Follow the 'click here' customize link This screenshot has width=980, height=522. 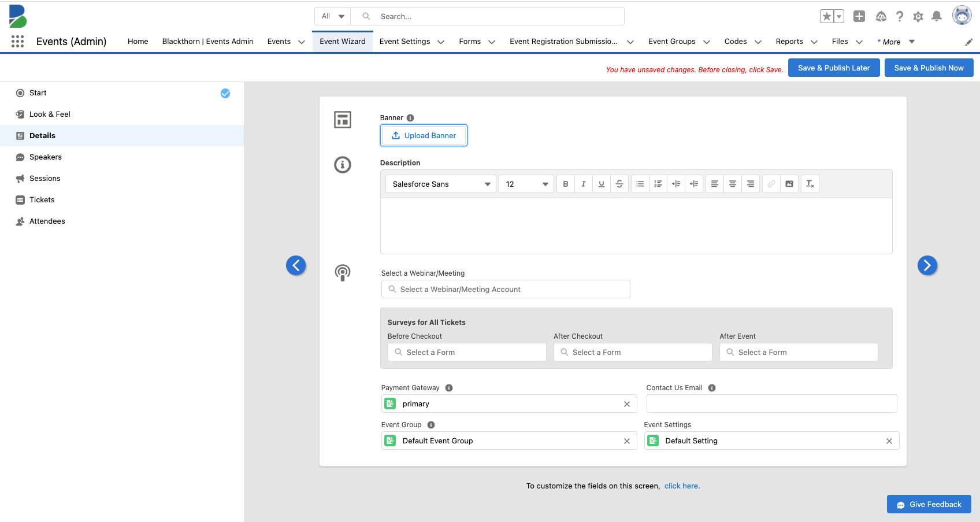[x=682, y=486]
